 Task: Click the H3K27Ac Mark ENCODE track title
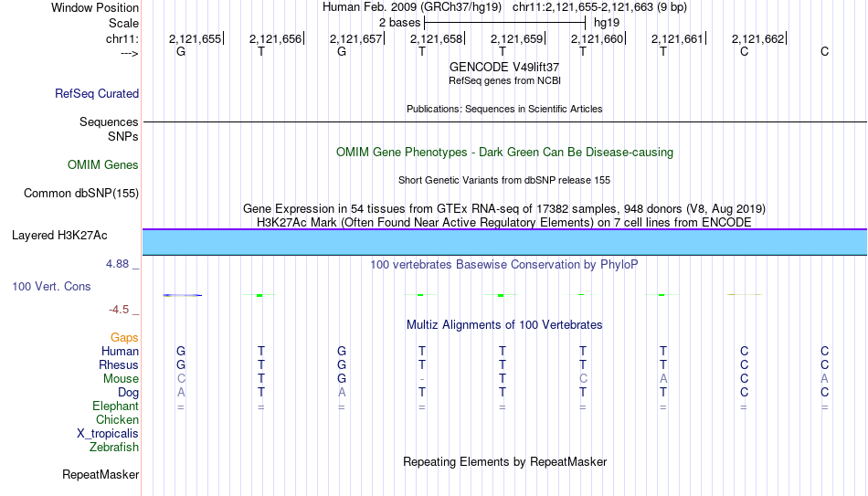point(504,223)
